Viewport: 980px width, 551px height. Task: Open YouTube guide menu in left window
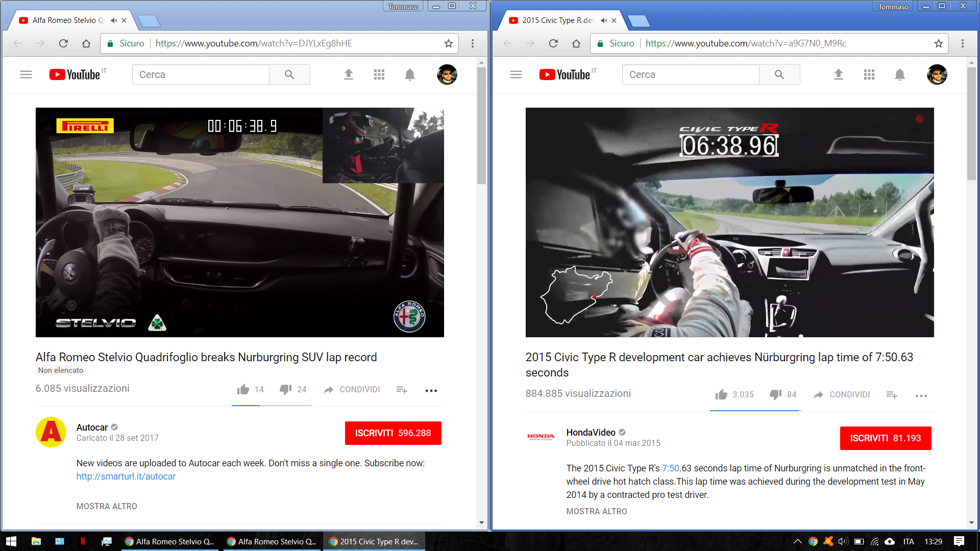[x=26, y=74]
